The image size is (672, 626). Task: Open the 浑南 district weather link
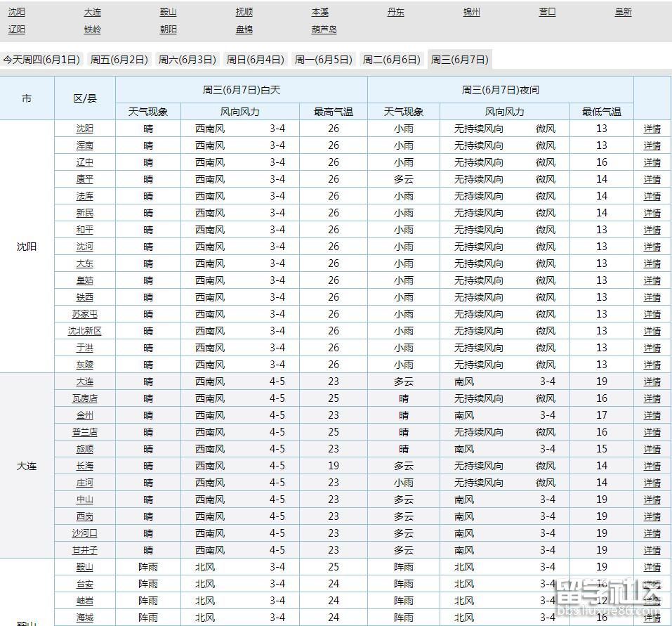84,145
